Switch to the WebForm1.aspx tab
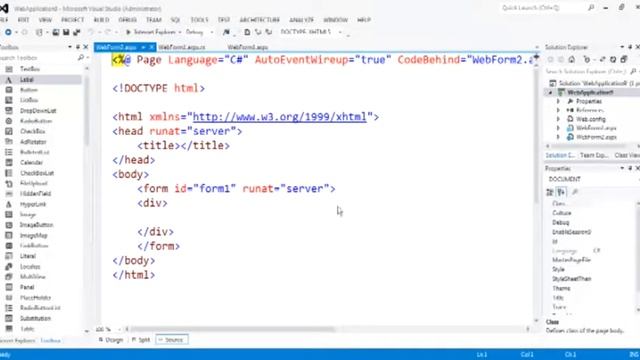 [248, 47]
